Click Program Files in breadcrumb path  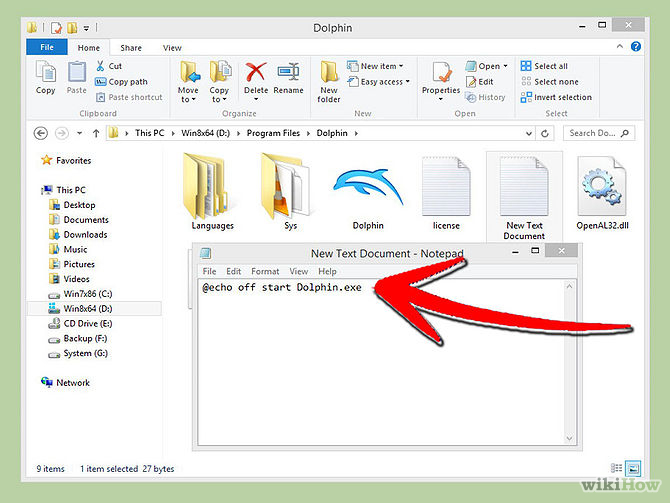point(273,133)
